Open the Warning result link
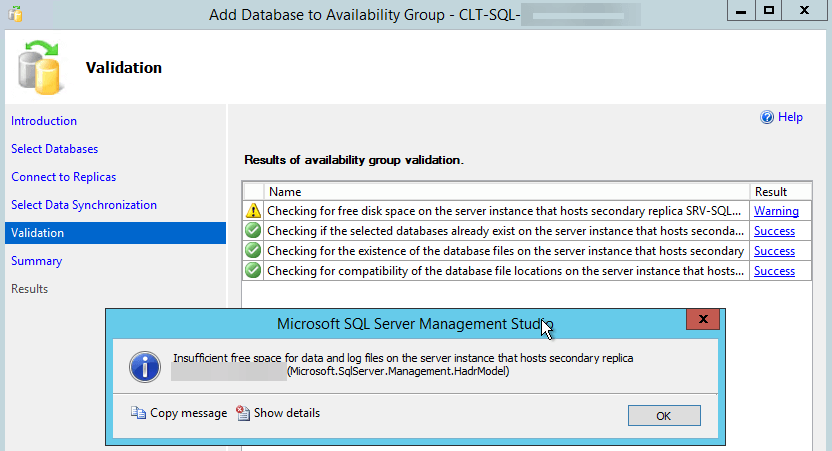Image resolution: width=832 pixels, height=451 pixels. click(x=776, y=211)
